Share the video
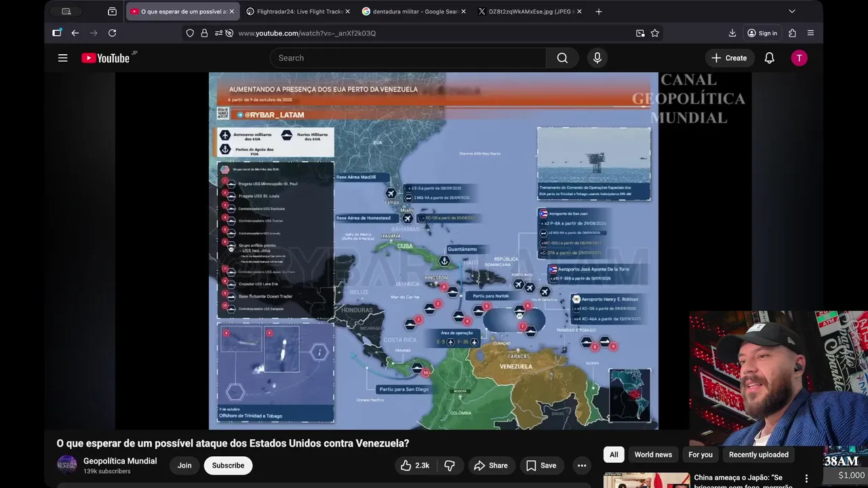The image size is (868, 488). pyautogui.click(x=490, y=466)
